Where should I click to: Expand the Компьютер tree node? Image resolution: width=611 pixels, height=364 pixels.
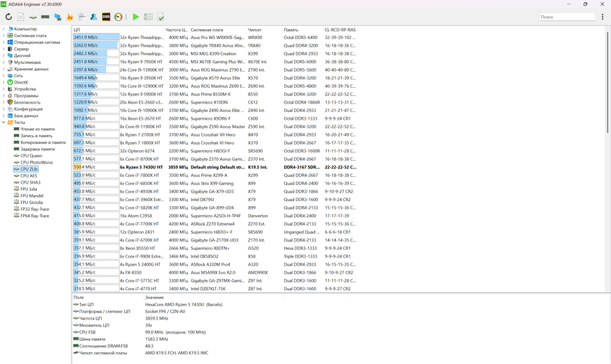[3, 29]
